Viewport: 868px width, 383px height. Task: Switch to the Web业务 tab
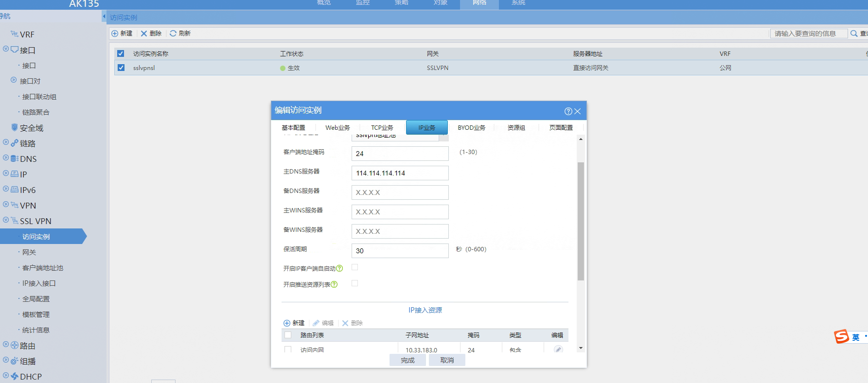click(337, 127)
